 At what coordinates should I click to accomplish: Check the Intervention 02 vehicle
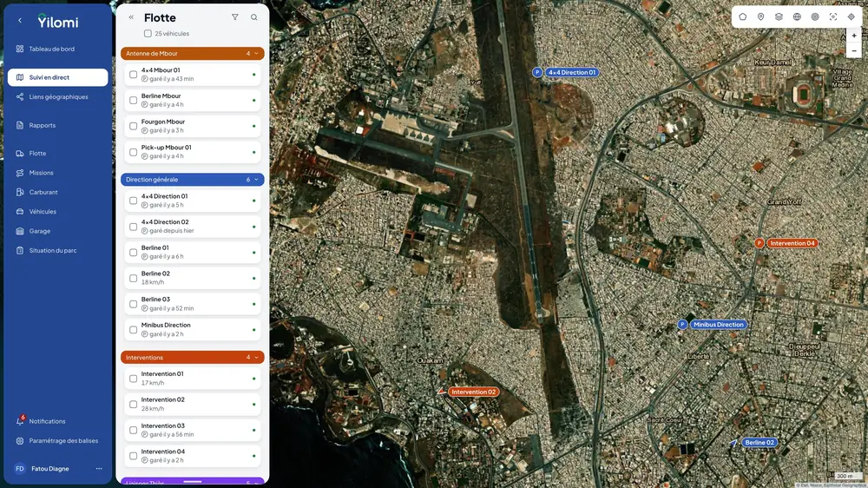tap(134, 405)
